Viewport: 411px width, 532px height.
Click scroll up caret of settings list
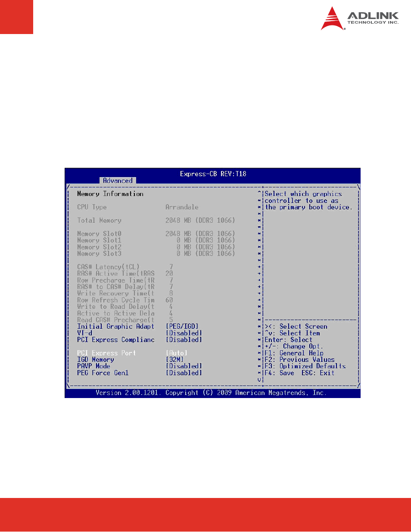(259, 193)
